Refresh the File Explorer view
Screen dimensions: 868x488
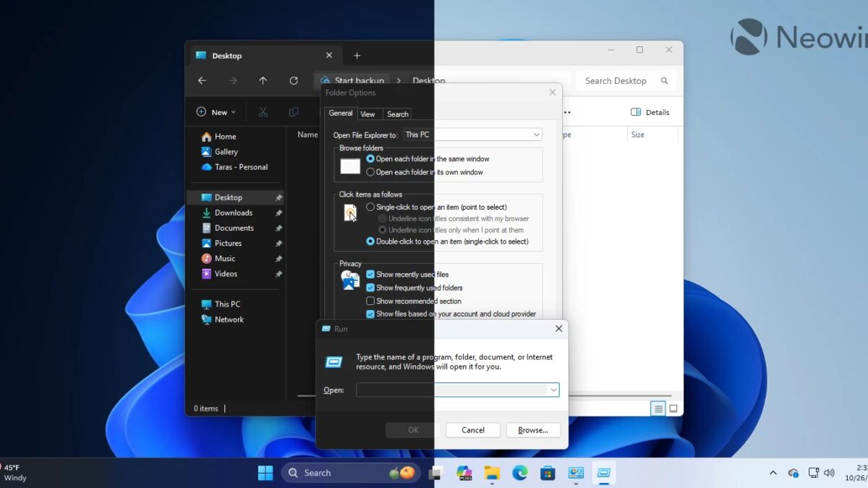click(x=294, y=81)
